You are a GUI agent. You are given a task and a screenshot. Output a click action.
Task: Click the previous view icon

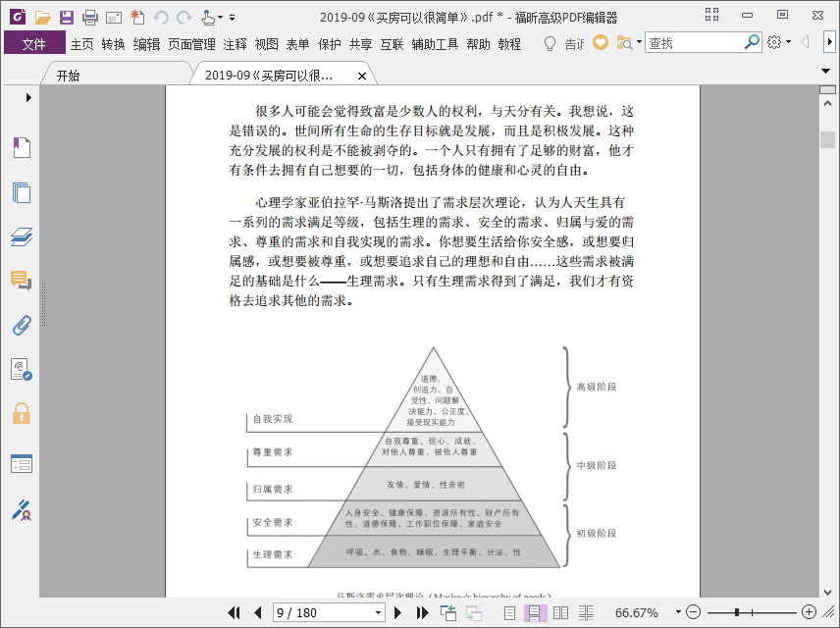tap(447, 612)
